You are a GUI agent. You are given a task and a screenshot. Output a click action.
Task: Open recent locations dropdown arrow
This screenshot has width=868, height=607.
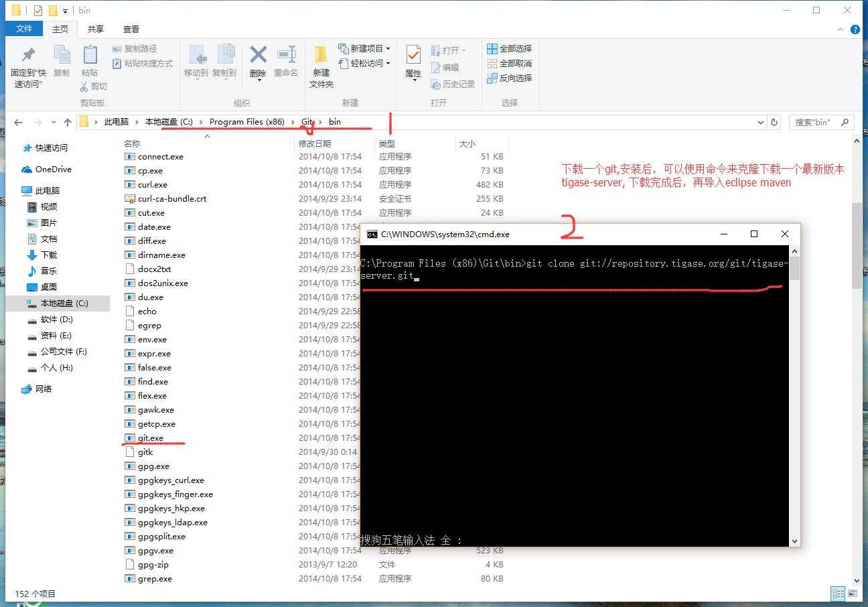pos(54,123)
